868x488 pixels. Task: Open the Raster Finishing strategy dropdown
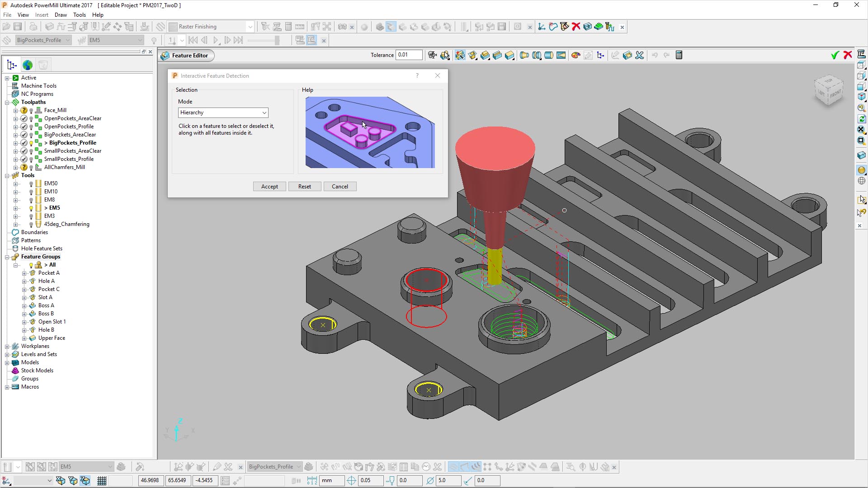pos(211,27)
